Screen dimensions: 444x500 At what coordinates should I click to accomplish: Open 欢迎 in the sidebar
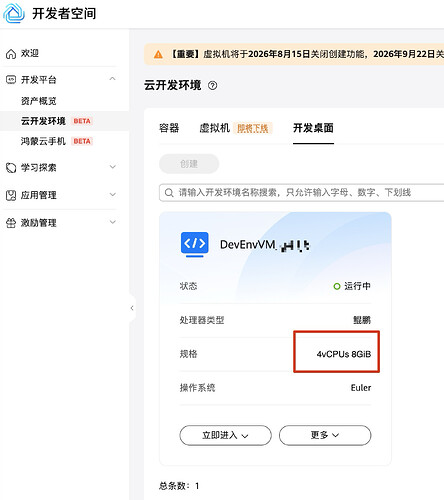coord(30,53)
